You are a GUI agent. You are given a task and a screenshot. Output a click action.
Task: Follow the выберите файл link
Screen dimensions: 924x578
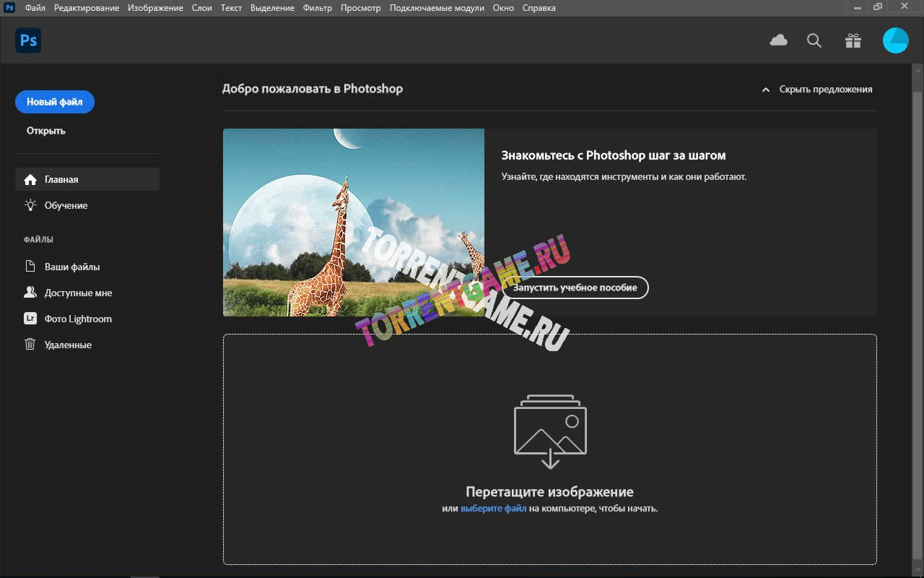click(494, 509)
